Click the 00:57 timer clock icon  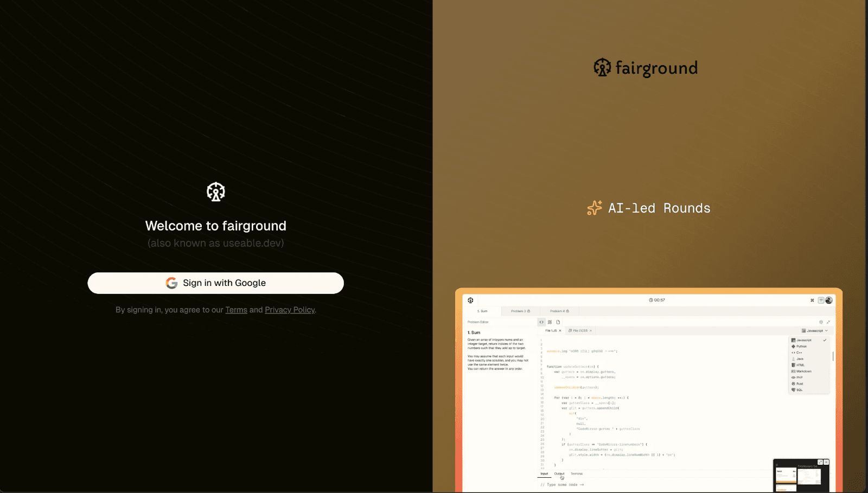[x=651, y=300]
